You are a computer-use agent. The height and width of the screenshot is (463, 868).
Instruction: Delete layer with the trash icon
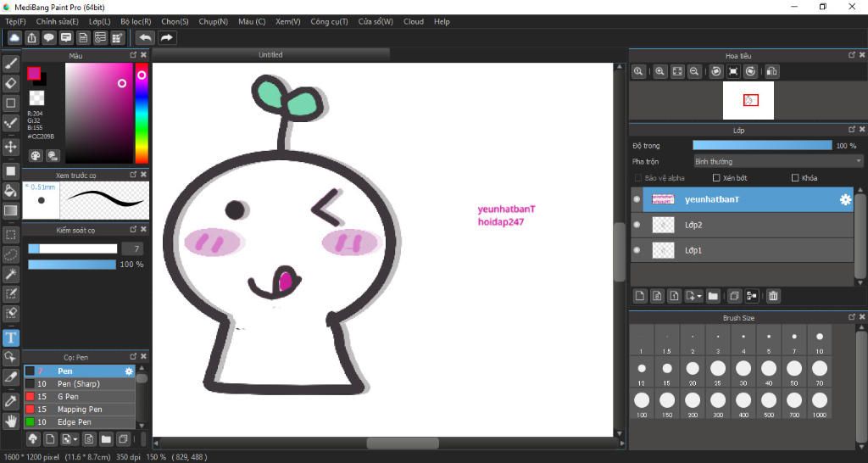click(x=773, y=296)
